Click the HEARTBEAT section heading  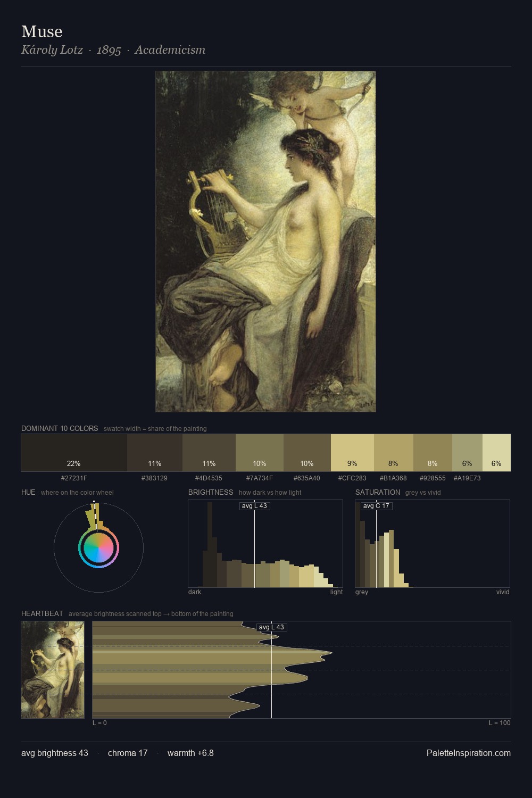point(42,613)
